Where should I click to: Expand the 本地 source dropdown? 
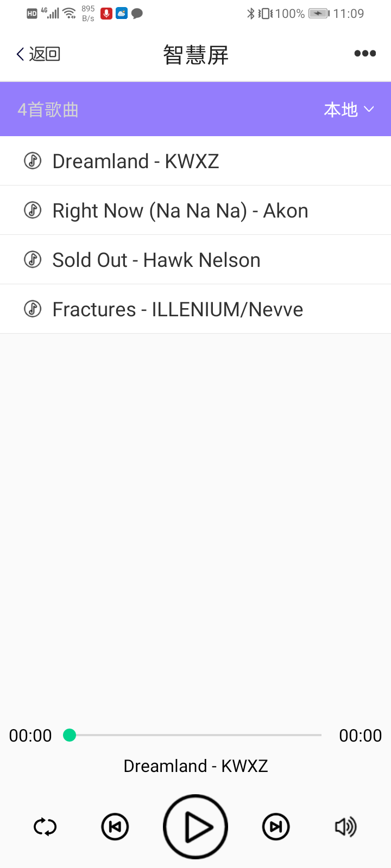[341, 110]
